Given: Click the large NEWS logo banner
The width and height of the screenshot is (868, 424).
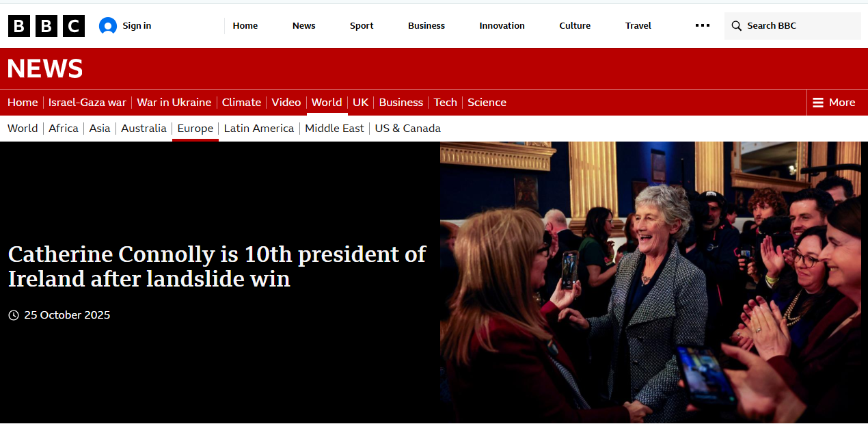Looking at the screenshot, I should [45, 68].
